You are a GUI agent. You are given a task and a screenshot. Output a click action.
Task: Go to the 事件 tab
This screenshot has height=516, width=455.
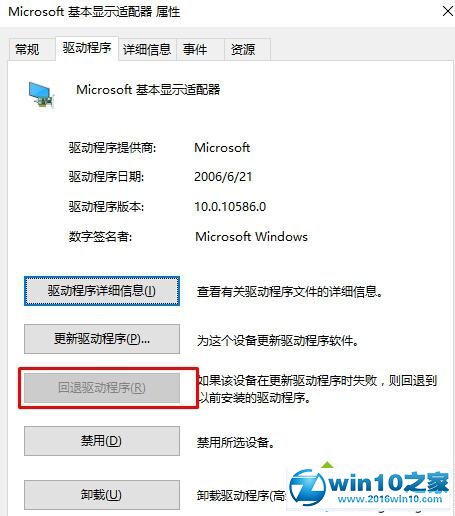[x=195, y=49]
